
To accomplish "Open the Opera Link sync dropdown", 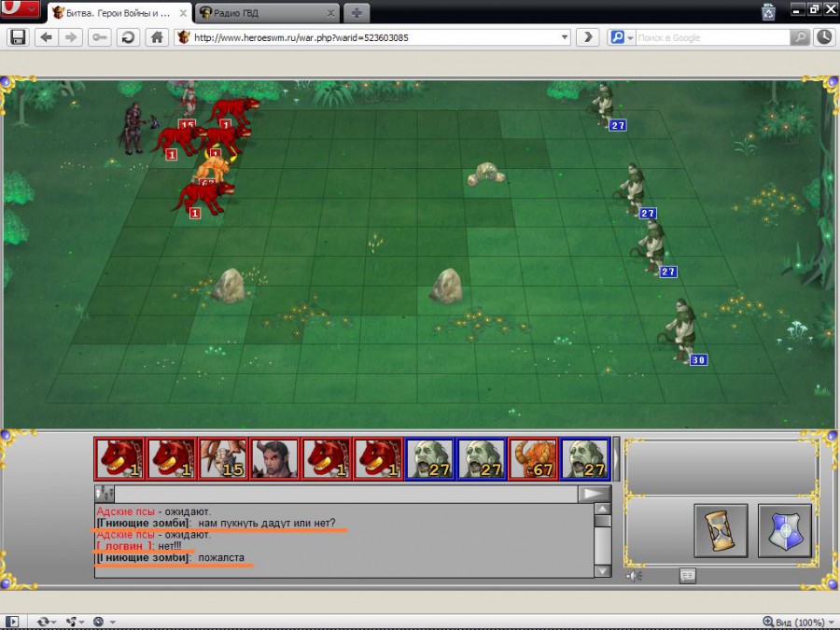I will point(46,622).
